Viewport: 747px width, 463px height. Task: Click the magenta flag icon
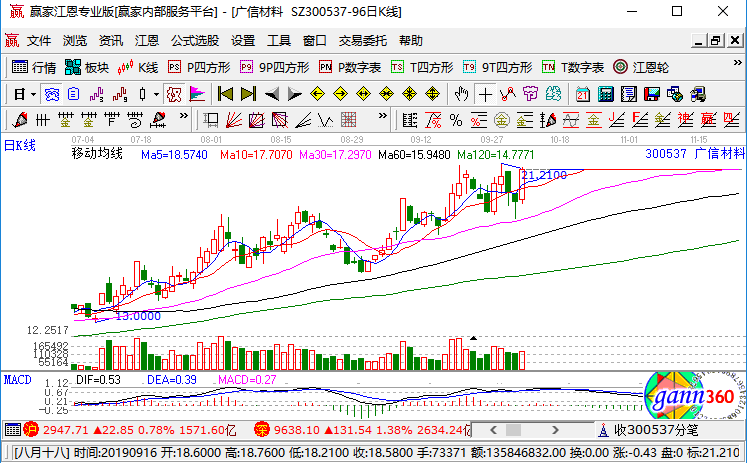point(197,94)
